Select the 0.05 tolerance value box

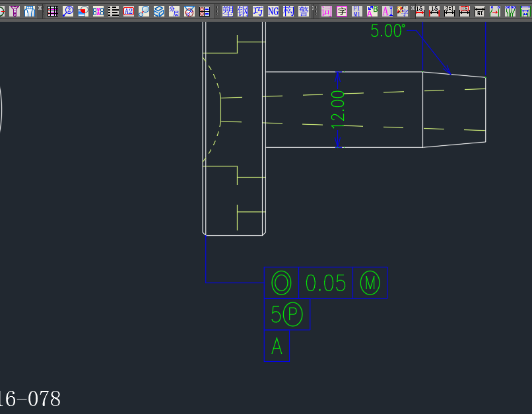coord(326,283)
